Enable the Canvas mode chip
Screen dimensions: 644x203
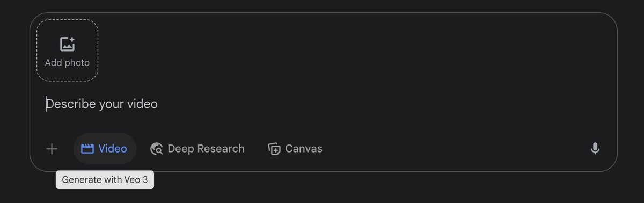[295, 149]
